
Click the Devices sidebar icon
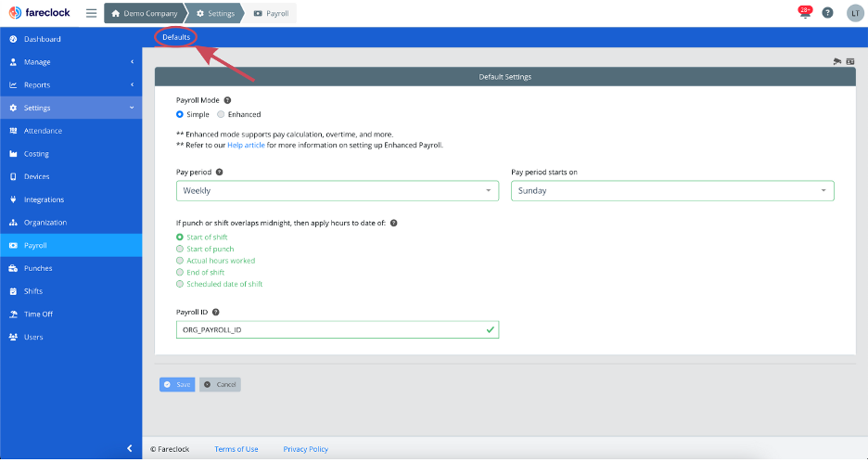tap(13, 176)
